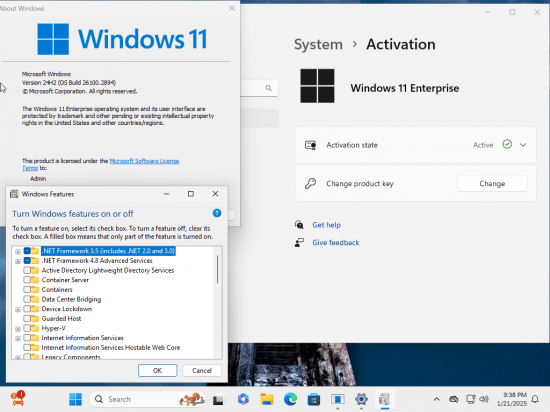Select the Containers row label
This screenshot has height=412, width=550.
(x=57, y=290)
